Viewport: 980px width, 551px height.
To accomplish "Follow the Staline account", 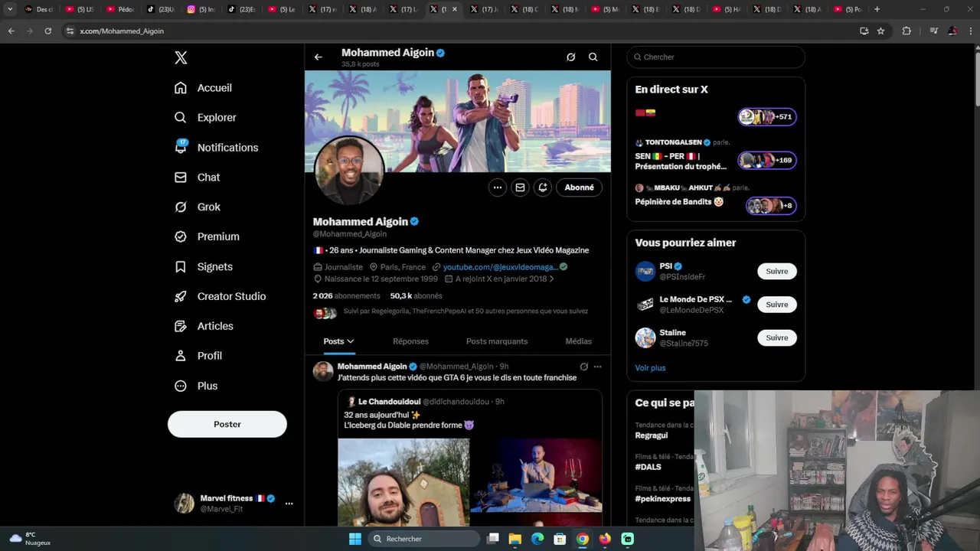I will pos(777,337).
